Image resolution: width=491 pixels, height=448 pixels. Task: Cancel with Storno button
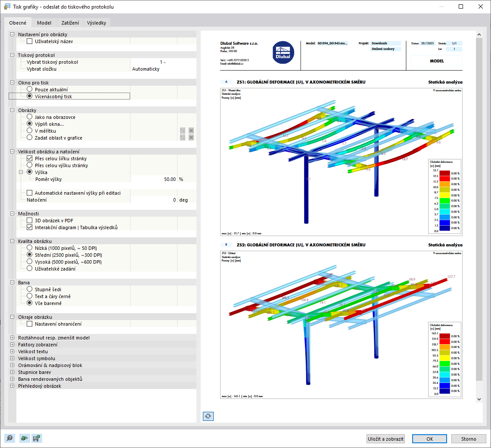point(469,439)
